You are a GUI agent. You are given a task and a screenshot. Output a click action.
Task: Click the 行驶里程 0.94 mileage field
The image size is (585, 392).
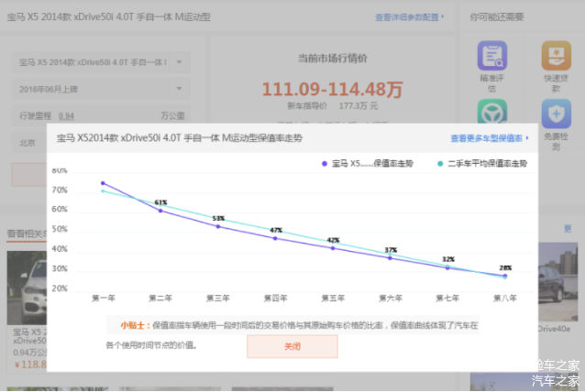(102, 116)
